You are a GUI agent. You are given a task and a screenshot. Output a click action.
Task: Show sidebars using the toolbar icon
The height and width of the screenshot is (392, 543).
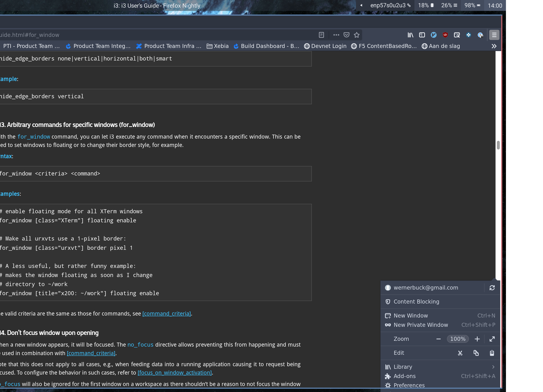click(x=422, y=35)
